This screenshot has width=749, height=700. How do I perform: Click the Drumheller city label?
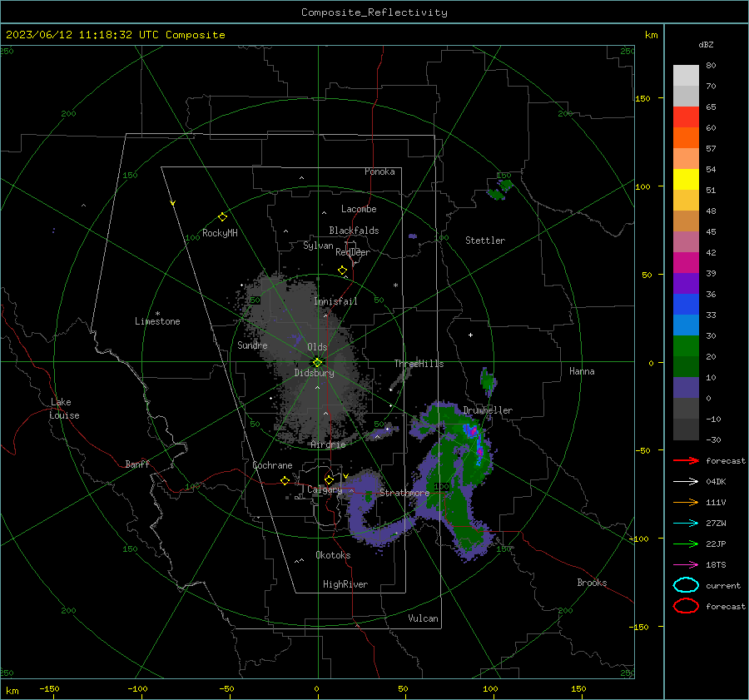point(488,410)
